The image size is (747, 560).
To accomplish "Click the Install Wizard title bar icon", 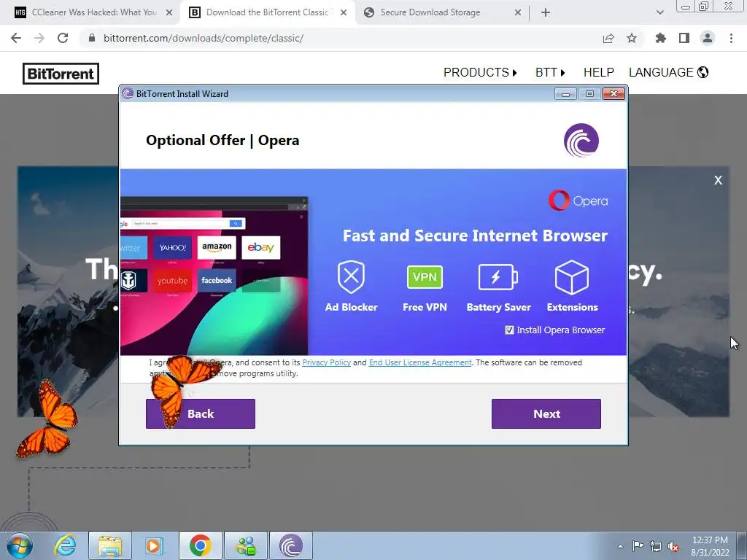I will [127, 94].
